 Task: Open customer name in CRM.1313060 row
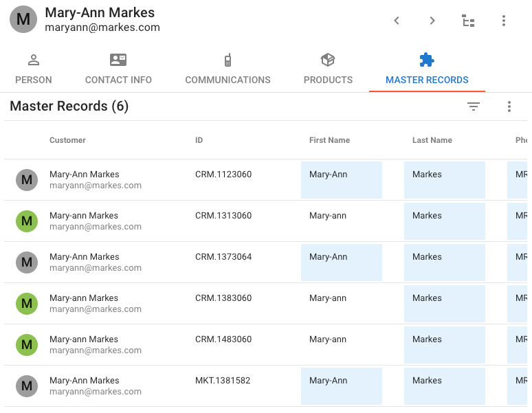tap(84, 216)
